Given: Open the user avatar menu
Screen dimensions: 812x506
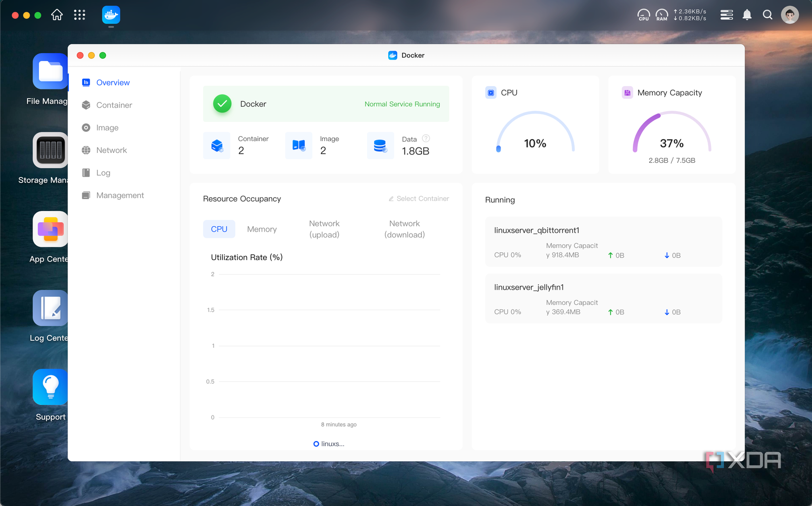Looking at the screenshot, I should [x=790, y=15].
